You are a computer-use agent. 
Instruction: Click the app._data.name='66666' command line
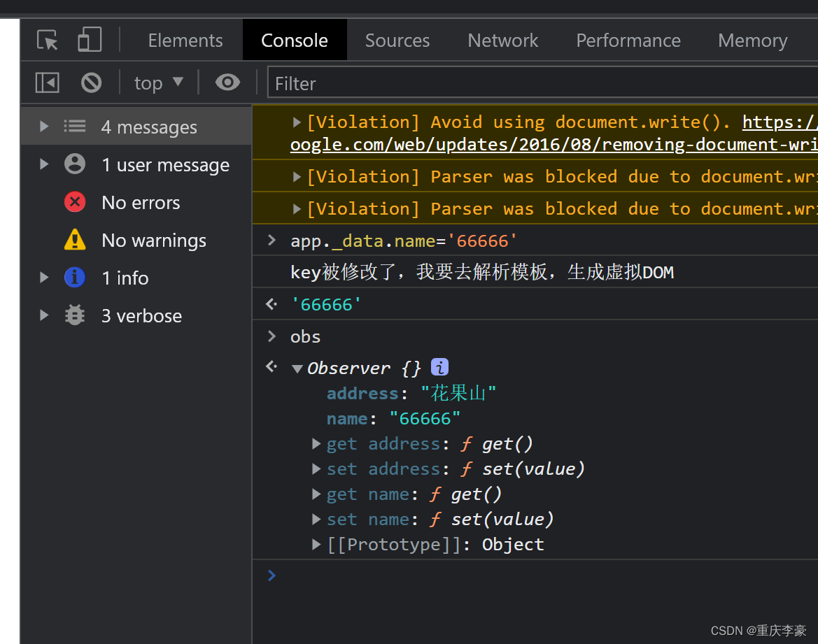coord(404,241)
